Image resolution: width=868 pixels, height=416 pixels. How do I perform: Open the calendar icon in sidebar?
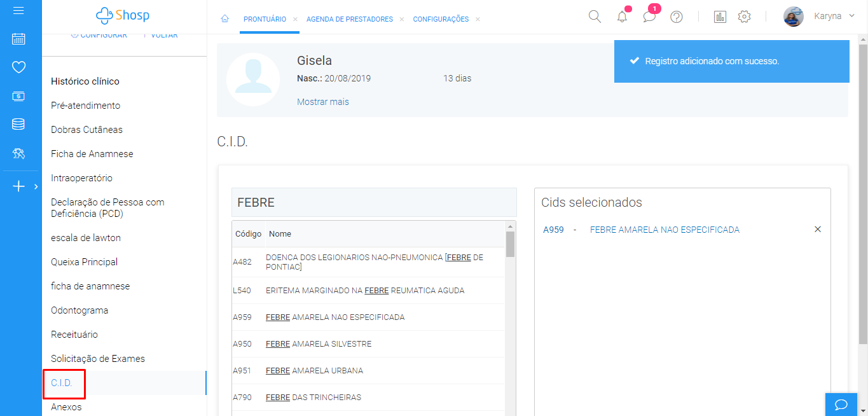[18, 39]
